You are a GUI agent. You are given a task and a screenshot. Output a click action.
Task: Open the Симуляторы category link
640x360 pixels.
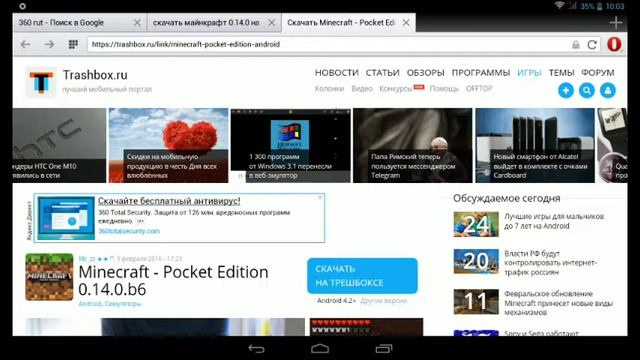123,304
